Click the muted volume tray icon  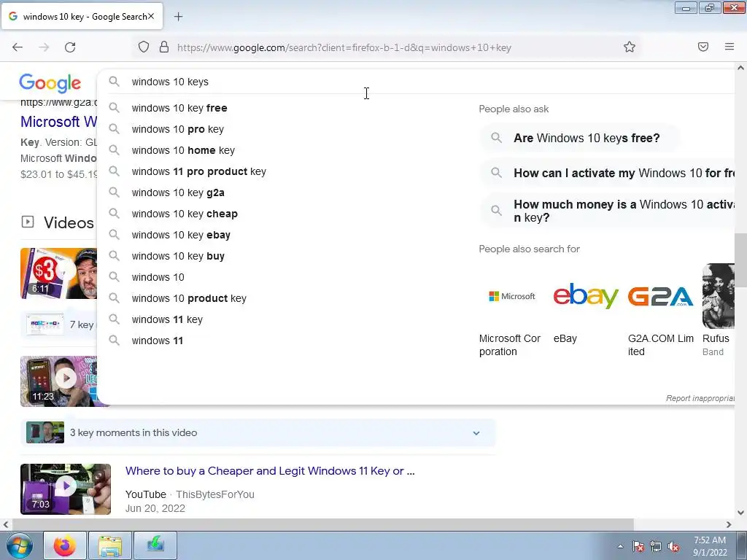pos(673,546)
